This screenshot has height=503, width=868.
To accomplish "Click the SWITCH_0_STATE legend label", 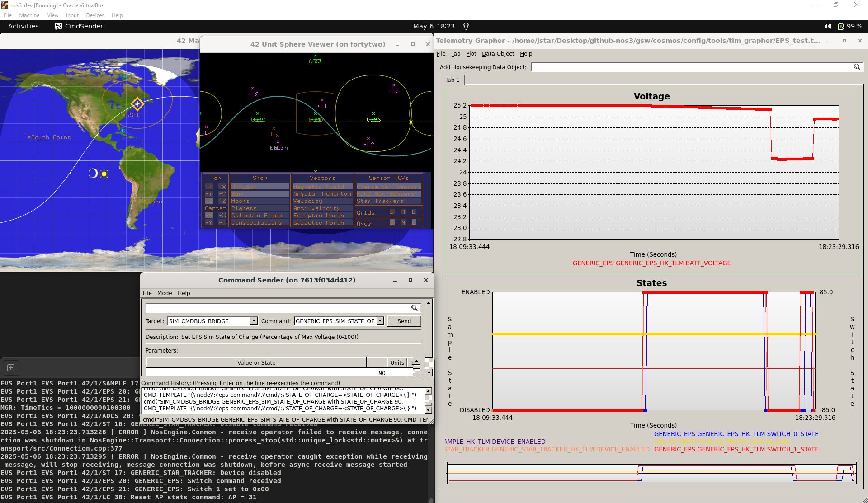I will (736, 434).
